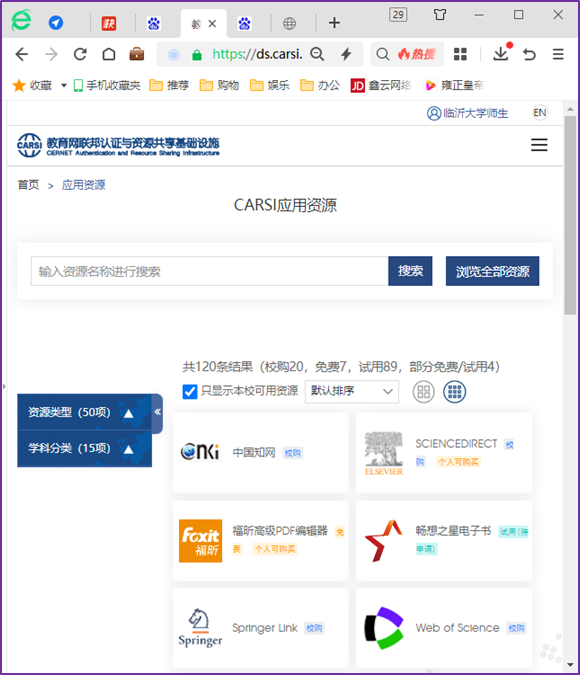Image resolution: width=580 pixels, height=675 pixels.
Task: Open the browser hamburger menu
Action: (558, 54)
